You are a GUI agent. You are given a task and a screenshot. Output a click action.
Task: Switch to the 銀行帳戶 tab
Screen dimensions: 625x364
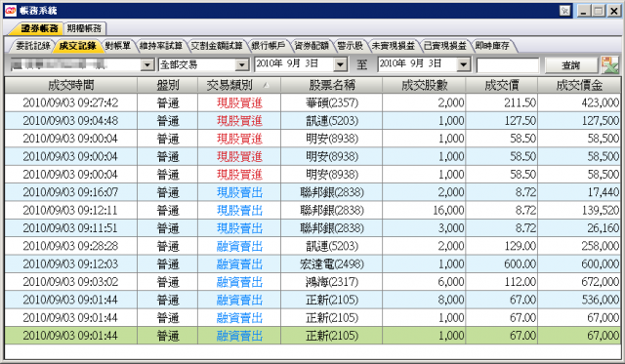269,46
